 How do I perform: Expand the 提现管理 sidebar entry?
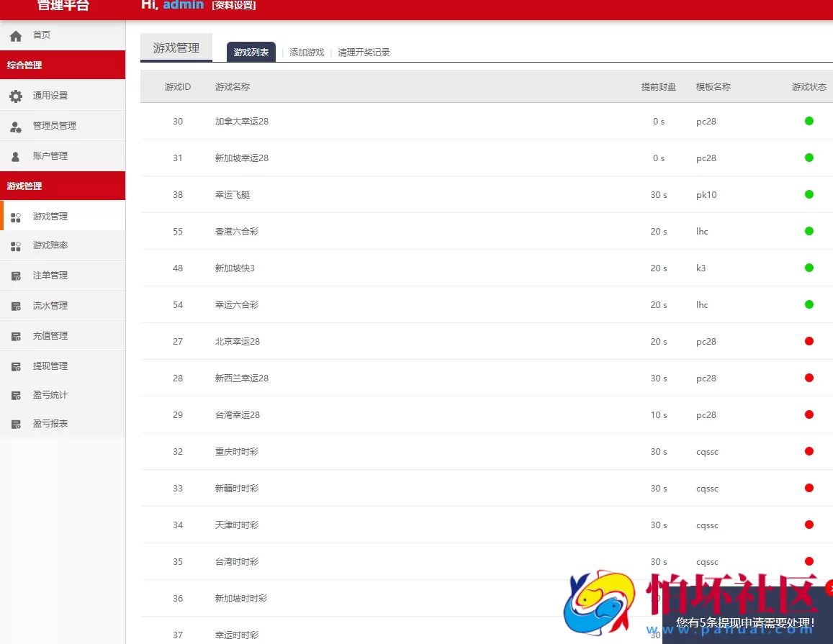click(x=50, y=365)
